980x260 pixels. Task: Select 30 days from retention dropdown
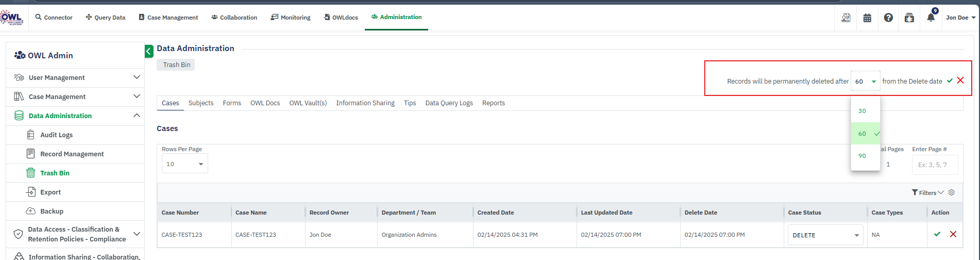[863, 111]
